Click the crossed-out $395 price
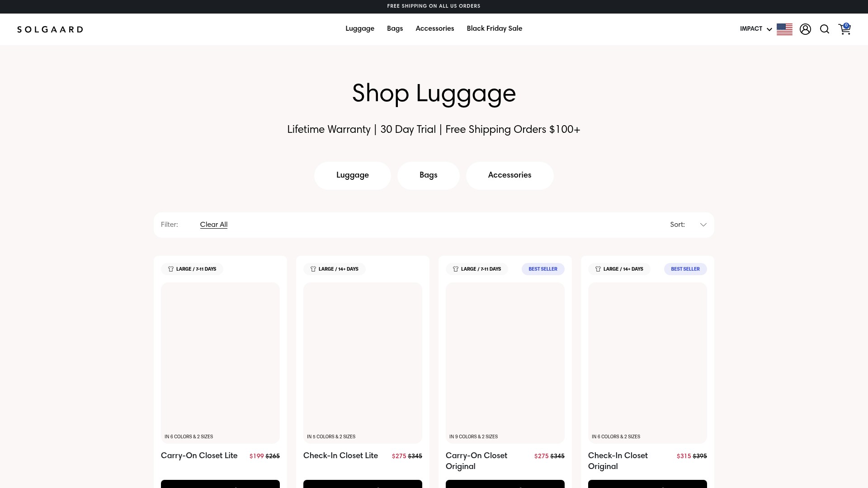 (700, 456)
